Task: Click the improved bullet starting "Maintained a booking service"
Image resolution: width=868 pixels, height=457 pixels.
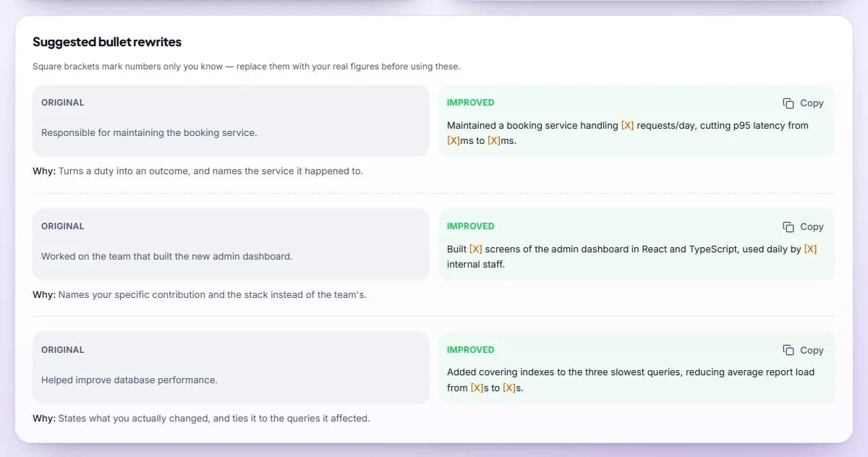Action: (628, 133)
